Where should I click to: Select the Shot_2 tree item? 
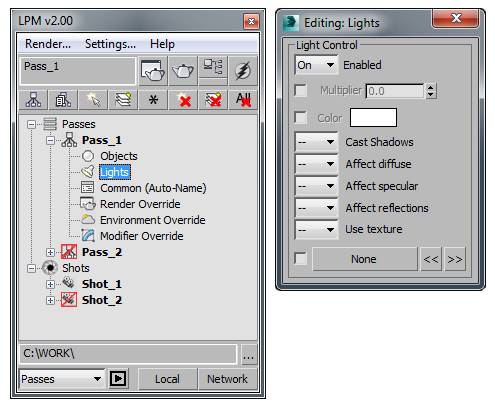coord(102,300)
